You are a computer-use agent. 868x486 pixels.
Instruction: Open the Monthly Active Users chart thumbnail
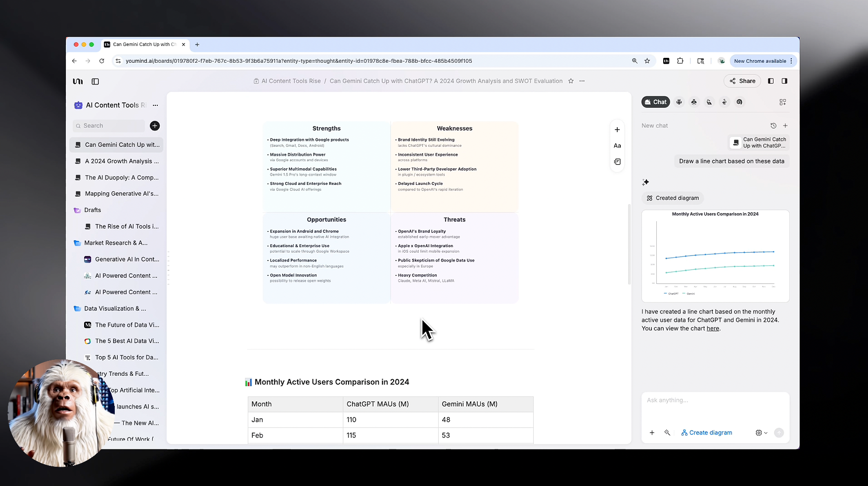[715, 256]
